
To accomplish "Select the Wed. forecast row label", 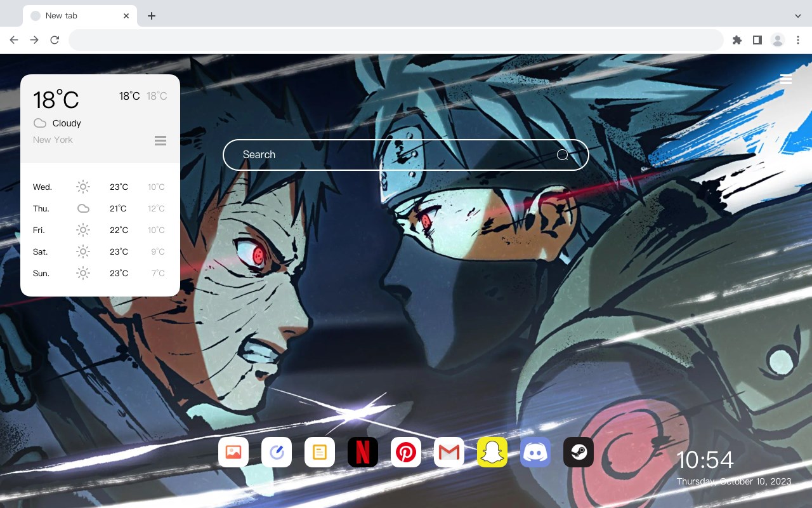I will (43, 187).
